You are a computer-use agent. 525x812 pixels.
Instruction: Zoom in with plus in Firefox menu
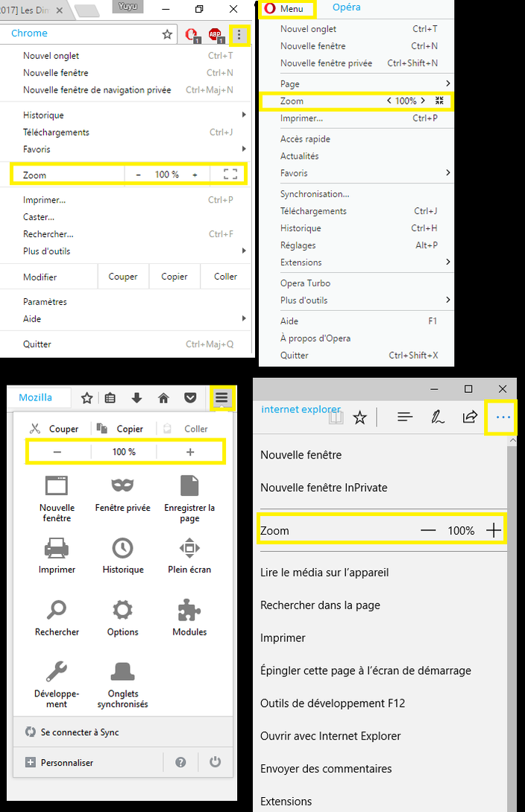coord(190,452)
